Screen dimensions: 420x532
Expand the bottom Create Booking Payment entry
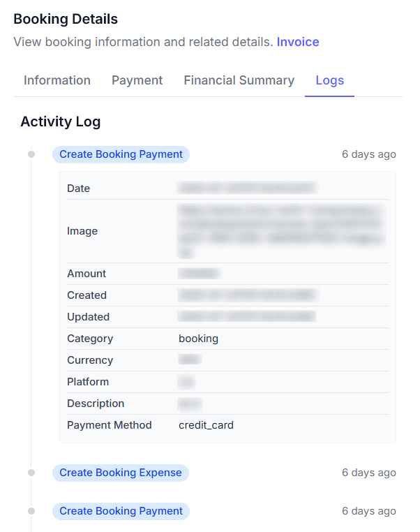click(x=121, y=511)
